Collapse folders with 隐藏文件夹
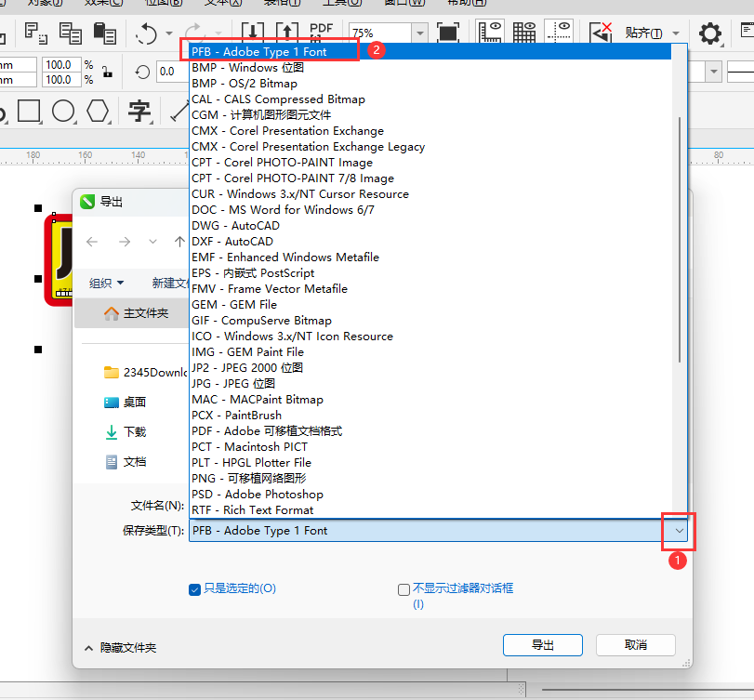The height and width of the screenshot is (700, 754). (x=120, y=648)
